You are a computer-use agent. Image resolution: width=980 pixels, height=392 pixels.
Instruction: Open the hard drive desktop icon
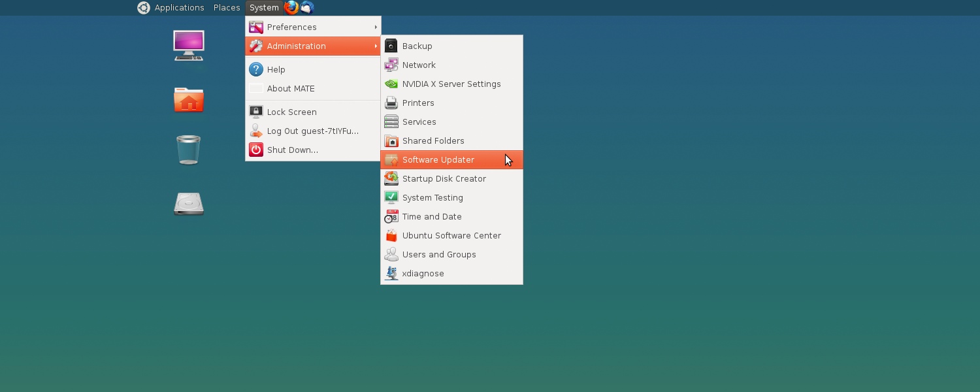point(189,204)
